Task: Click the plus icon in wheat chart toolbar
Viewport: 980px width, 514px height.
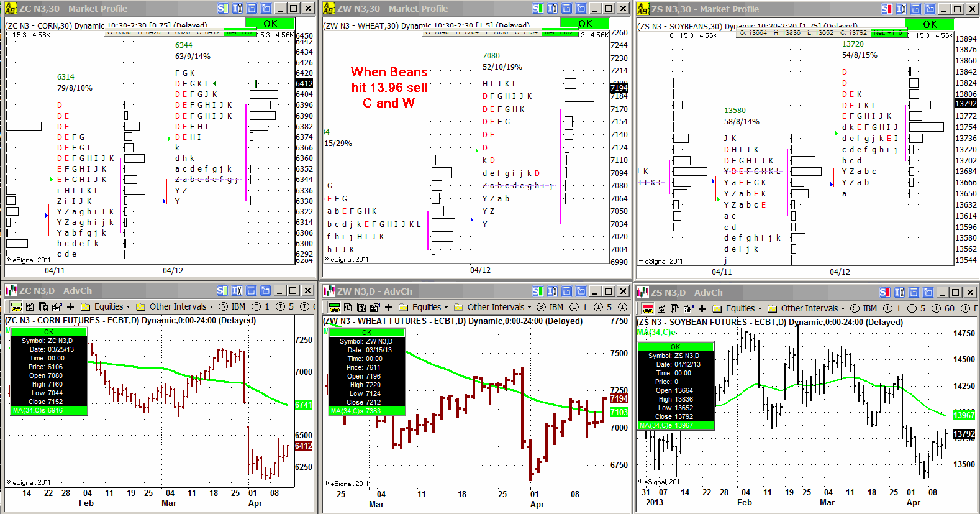Action: 388,307
